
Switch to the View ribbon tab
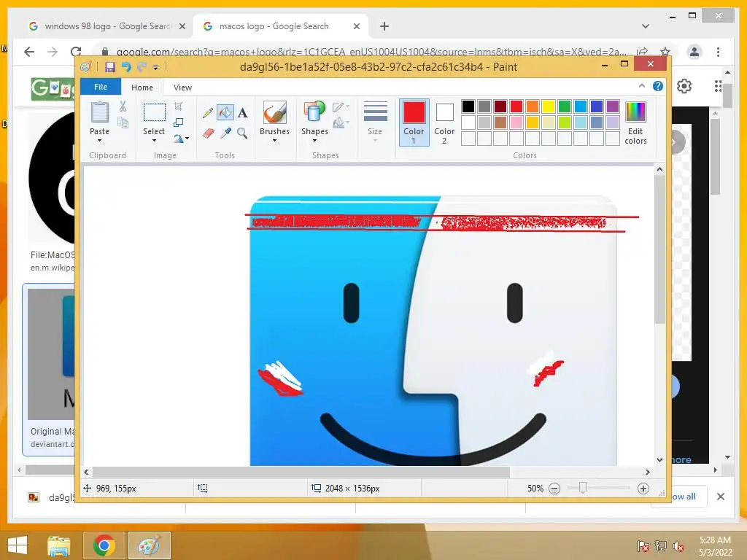(182, 87)
